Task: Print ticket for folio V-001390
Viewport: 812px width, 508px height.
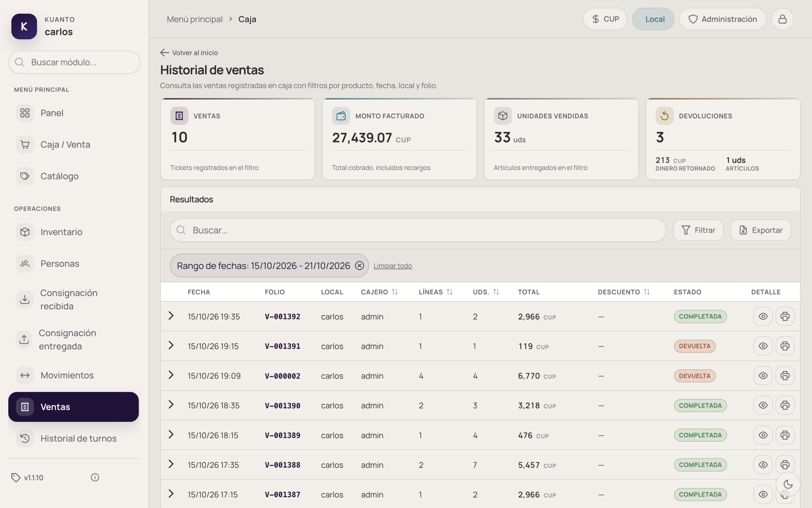Action: (785, 405)
